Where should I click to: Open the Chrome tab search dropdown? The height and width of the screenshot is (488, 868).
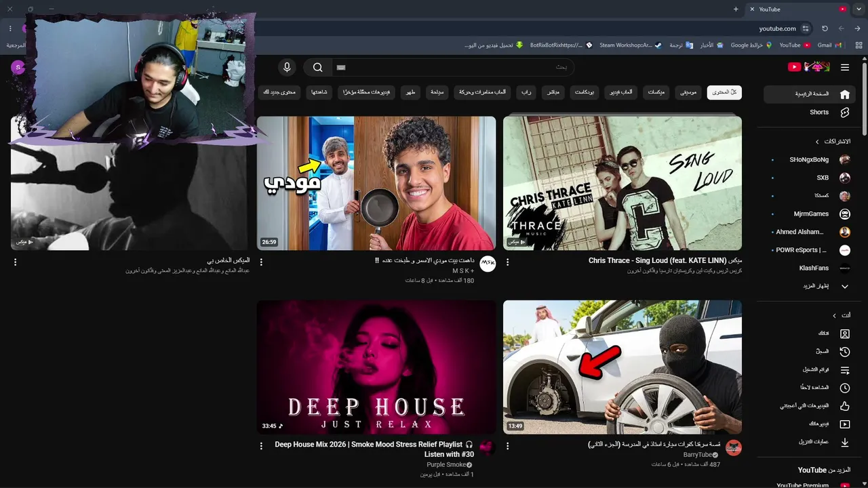[x=859, y=9]
